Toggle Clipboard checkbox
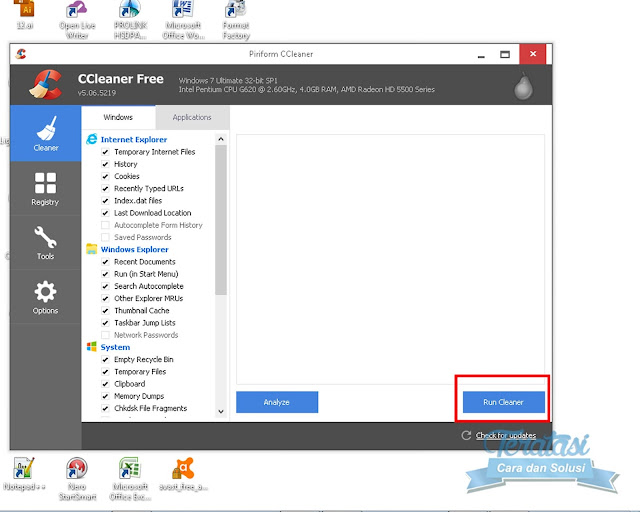Image resolution: width=640 pixels, height=512 pixels. pyautogui.click(x=105, y=384)
